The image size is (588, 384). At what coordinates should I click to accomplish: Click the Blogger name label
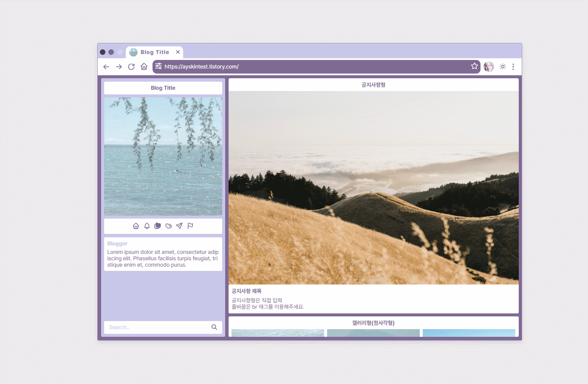coord(117,244)
